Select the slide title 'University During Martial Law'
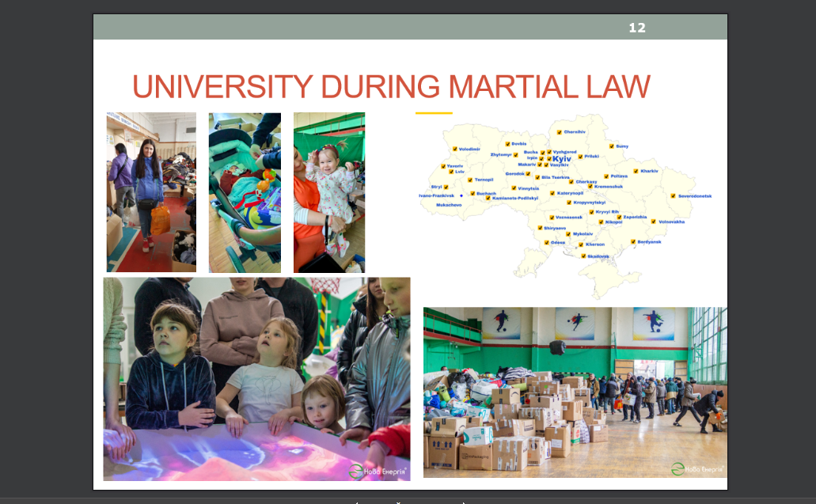This screenshot has height=504, width=816. point(391,86)
